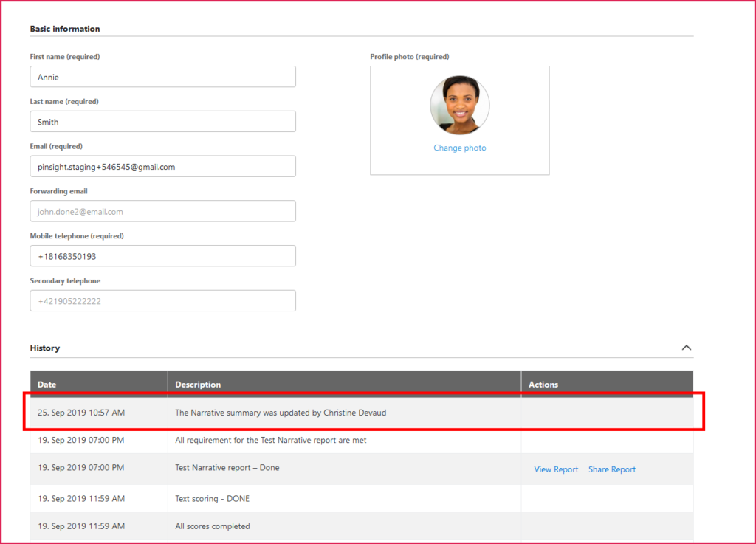This screenshot has width=756, height=544.
Task: Click the Secondary telephone field
Action: pos(162,301)
